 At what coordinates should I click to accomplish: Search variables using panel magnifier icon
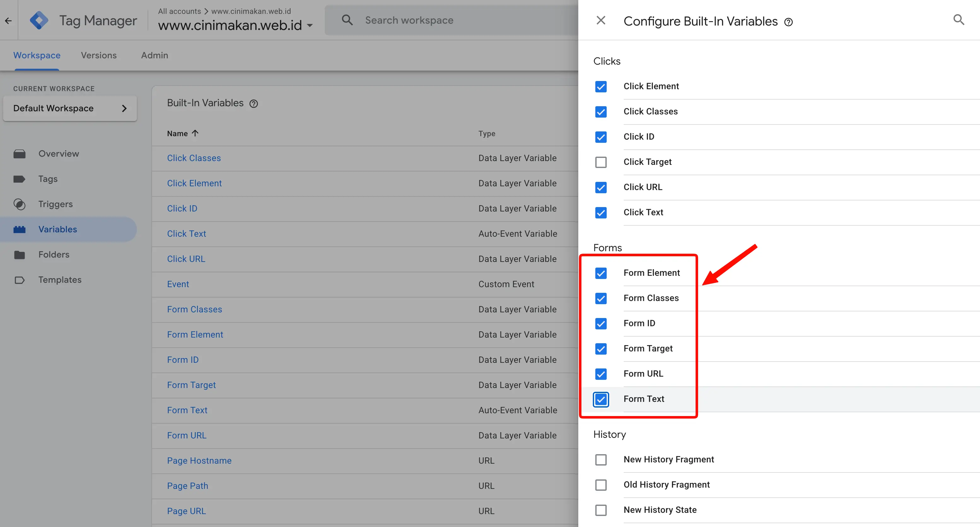pyautogui.click(x=959, y=20)
